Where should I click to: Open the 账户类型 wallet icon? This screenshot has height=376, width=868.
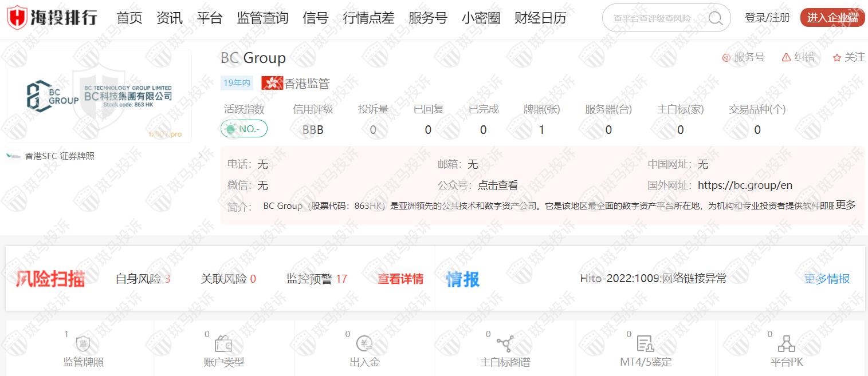pyautogui.click(x=223, y=344)
